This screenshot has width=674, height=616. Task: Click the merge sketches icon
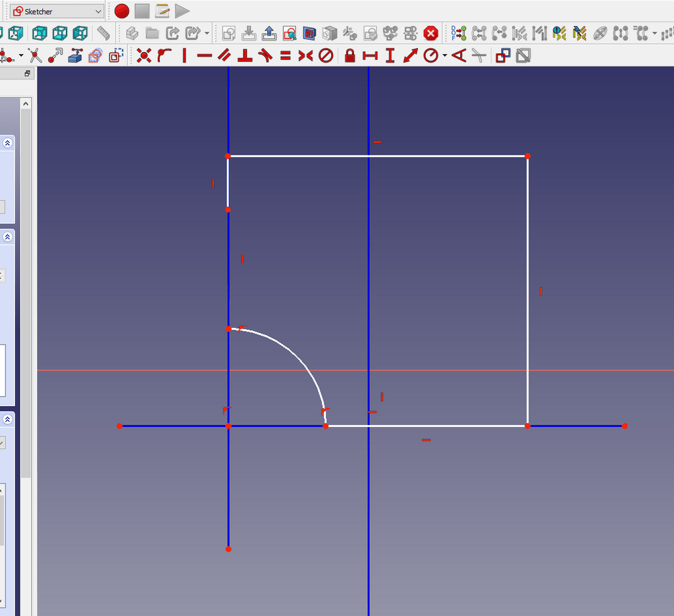(390, 33)
